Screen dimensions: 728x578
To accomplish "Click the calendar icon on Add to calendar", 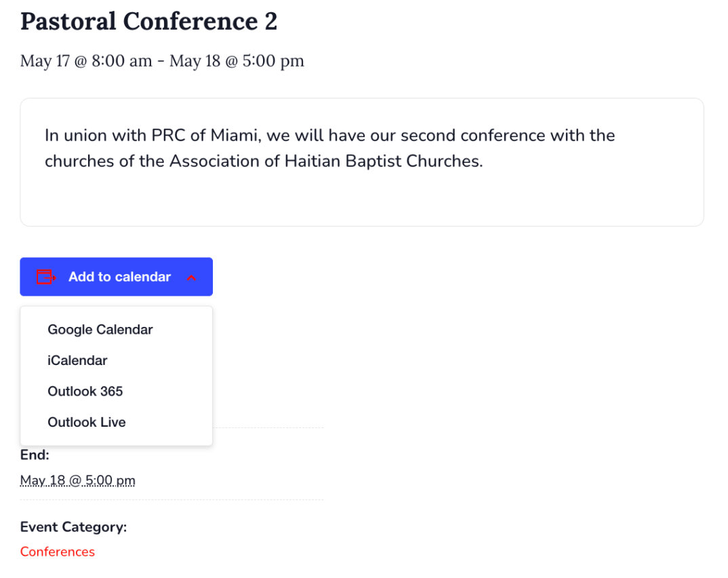I will coord(45,277).
